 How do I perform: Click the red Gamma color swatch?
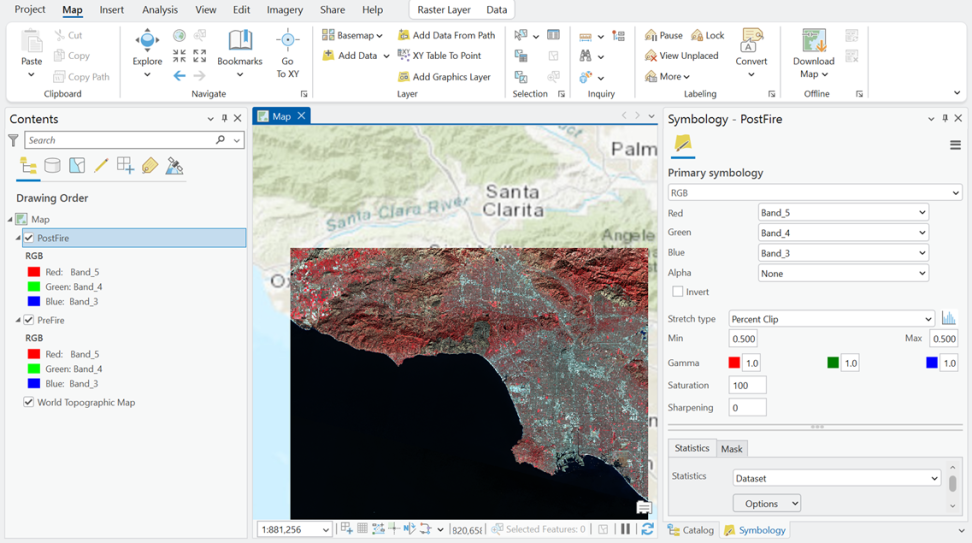(734, 363)
